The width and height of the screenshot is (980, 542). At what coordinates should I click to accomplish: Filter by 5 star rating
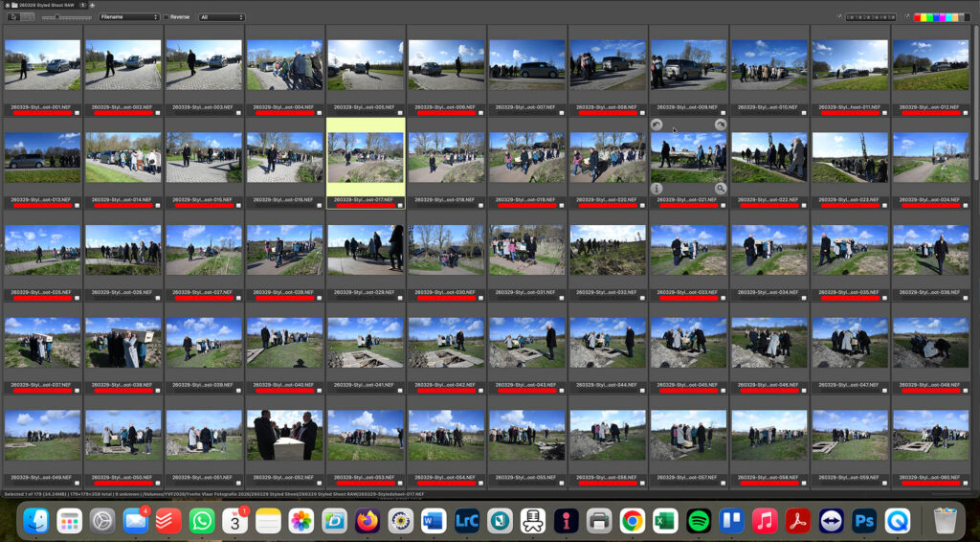[x=891, y=17]
